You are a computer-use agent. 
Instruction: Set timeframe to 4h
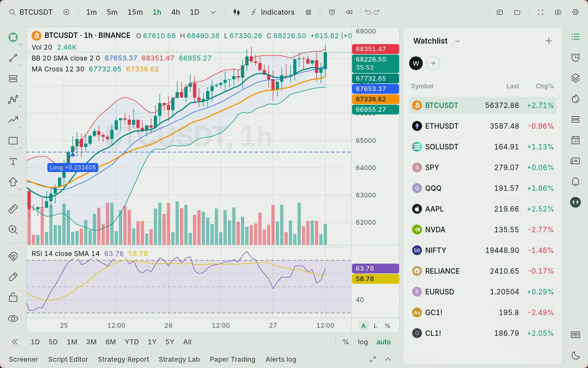click(x=175, y=12)
